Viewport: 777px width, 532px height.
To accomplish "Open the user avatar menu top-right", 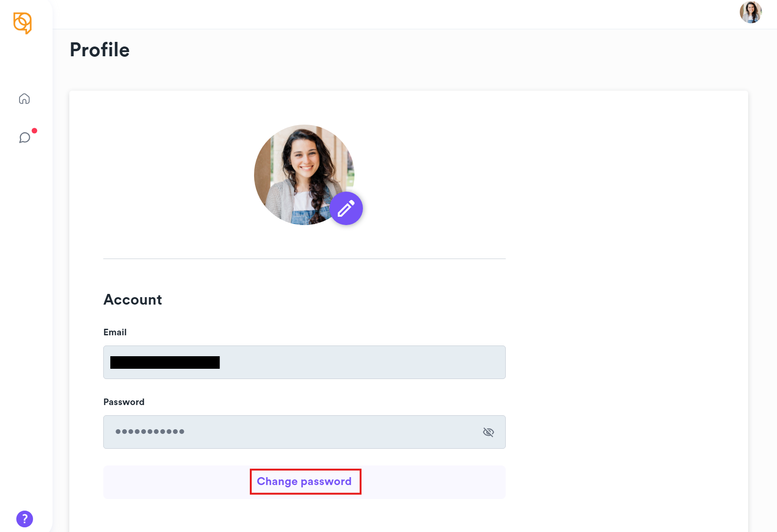I will [x=750, y=12].
